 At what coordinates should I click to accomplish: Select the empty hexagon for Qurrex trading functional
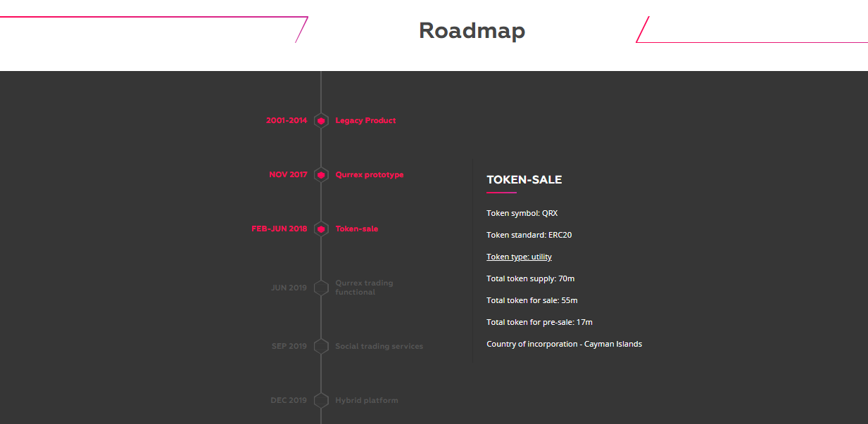tap(321, 288)
